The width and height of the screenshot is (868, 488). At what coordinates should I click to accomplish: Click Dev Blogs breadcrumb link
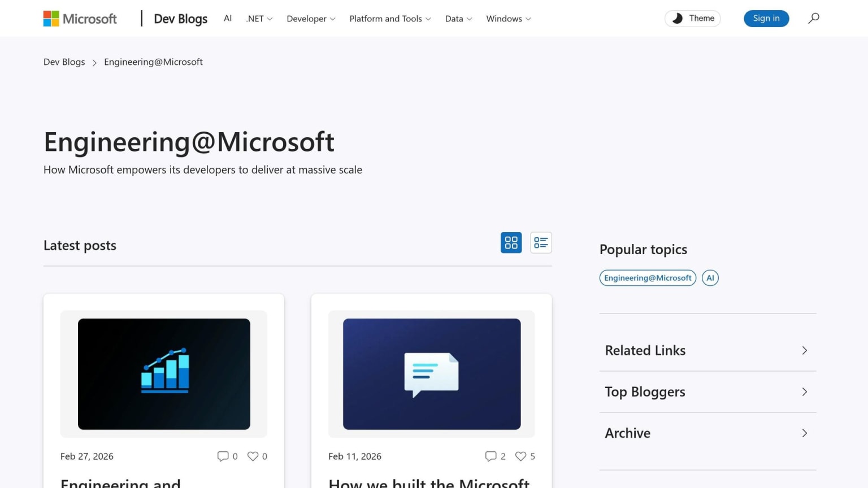[x=64, y=62]
